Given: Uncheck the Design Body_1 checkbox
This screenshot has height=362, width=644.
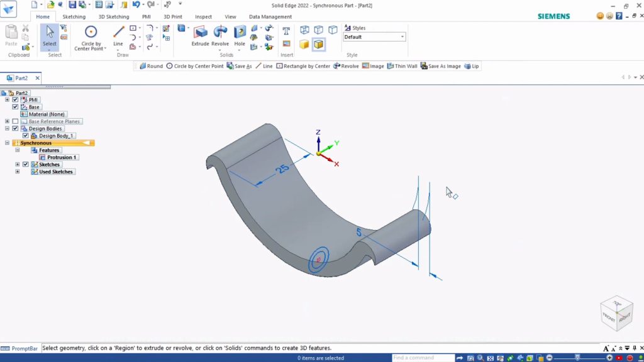Looking at the screenshot, I should 25,136.
